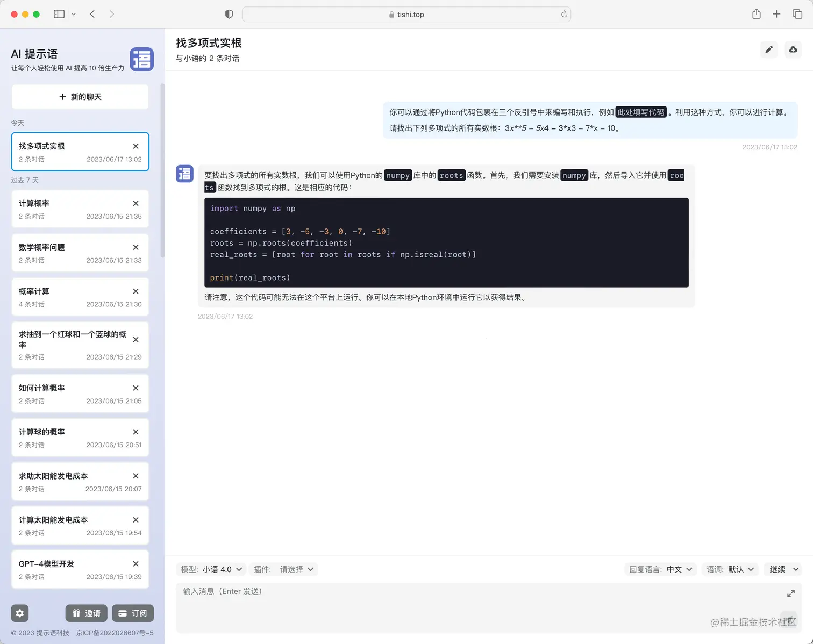Open the 插件 请选择 dropdown

point(284,569)
